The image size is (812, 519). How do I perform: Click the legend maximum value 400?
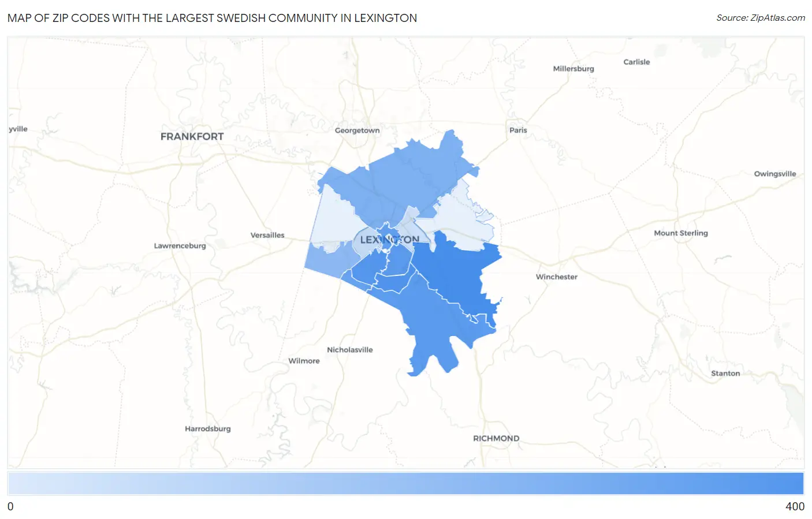(795, 506)
